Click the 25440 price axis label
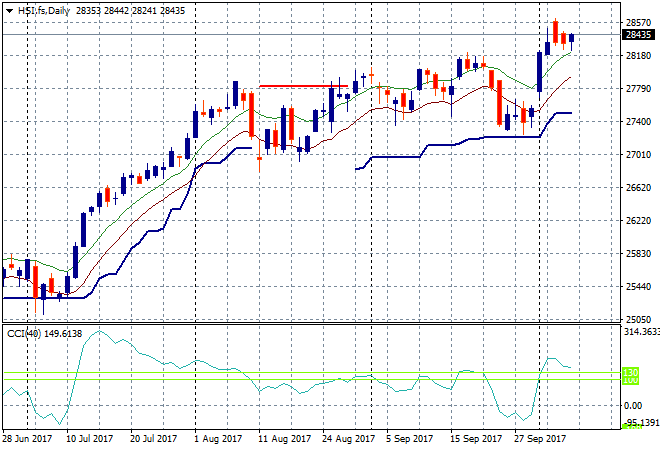This screenshot has height=450, width=660. pos(639,287)
